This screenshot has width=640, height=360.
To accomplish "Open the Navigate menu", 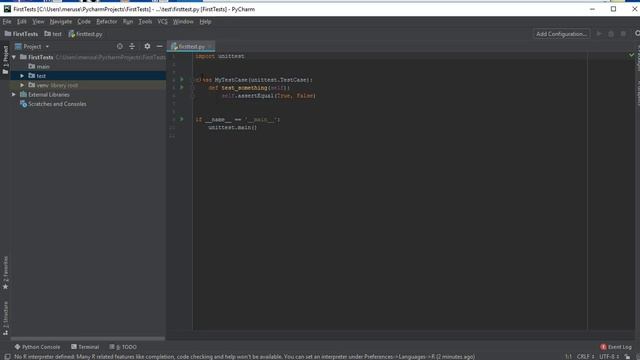I will [61, 22].
